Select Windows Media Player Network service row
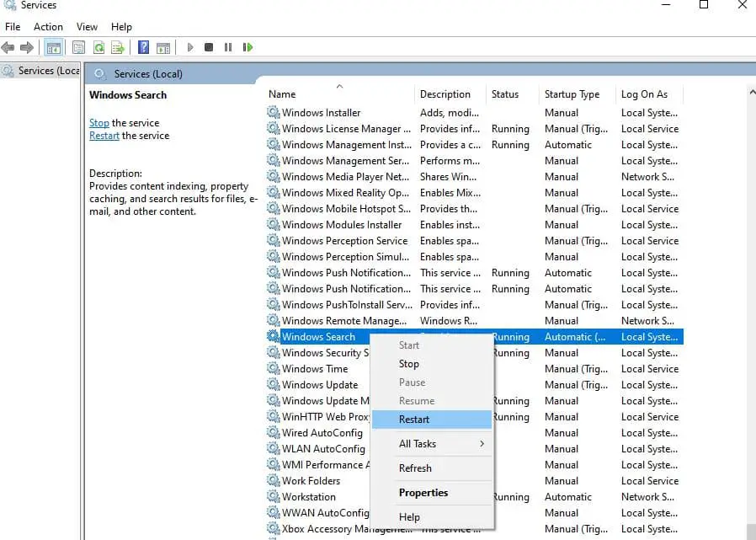 pos(475,177)
